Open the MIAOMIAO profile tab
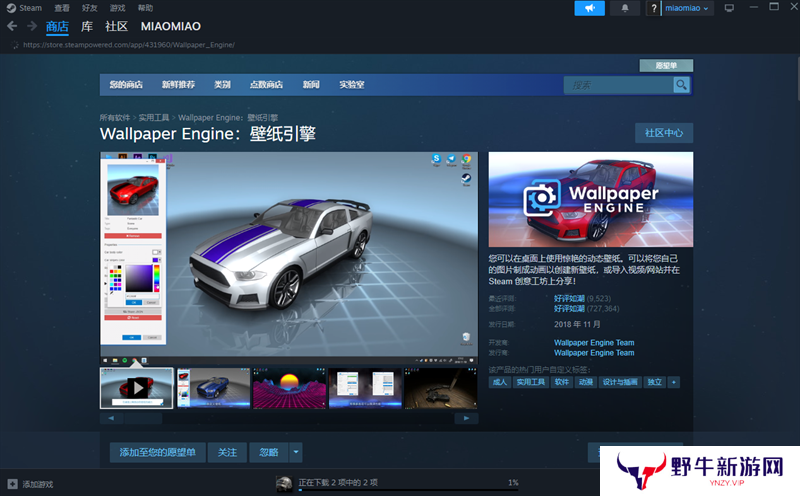The width and height of the screenshot is (800, 496). point(171,27)
